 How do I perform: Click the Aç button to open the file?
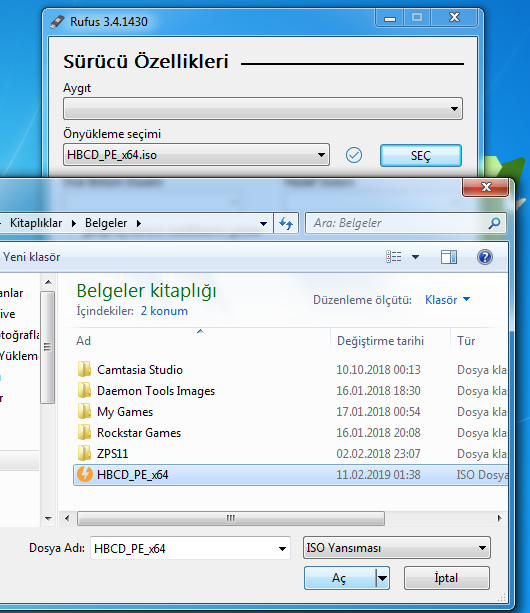pyautogui.click(x=339, y=578)
